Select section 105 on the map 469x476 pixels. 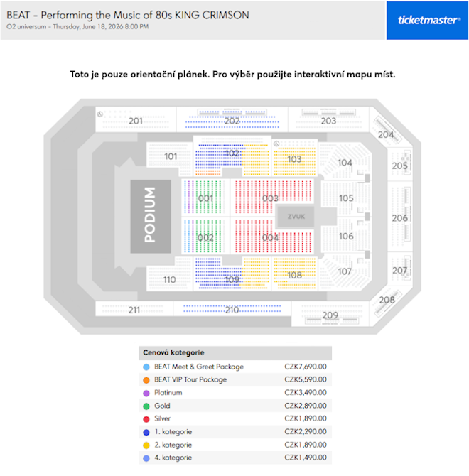[345, 198]
